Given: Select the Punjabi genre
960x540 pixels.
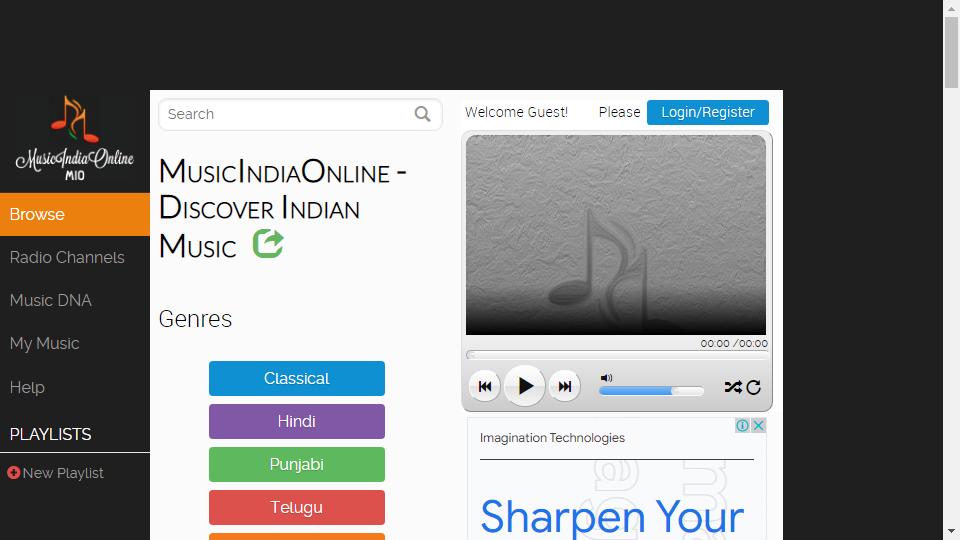Looking at the screenshot, I should pyautogui.click(x=297, y=464).
